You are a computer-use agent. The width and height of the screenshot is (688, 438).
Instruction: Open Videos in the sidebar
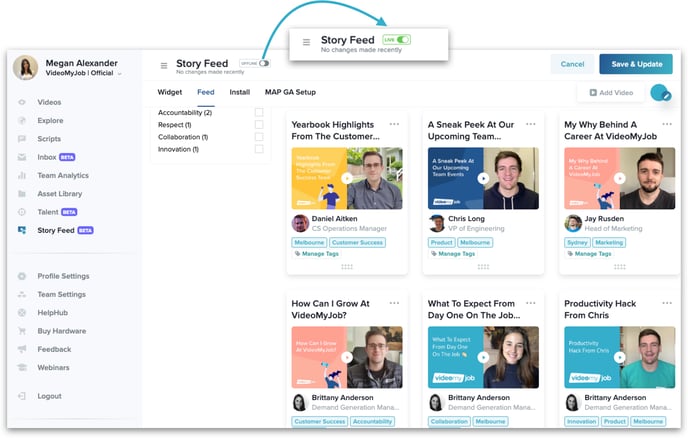coord(49,102)
